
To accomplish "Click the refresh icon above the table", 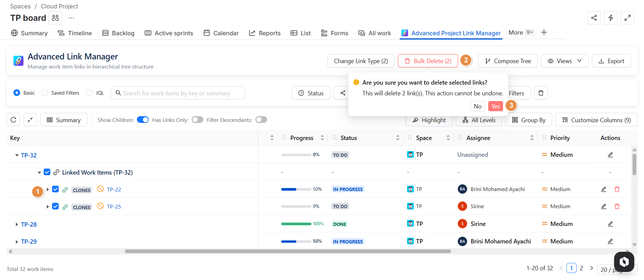I will coord(13,120).
